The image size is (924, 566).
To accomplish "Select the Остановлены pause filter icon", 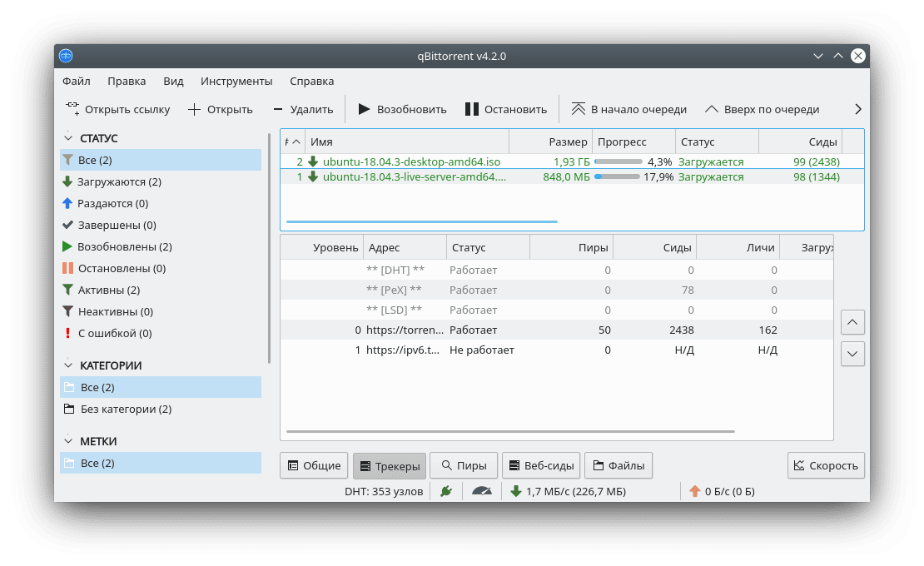I will click(67, 268).
